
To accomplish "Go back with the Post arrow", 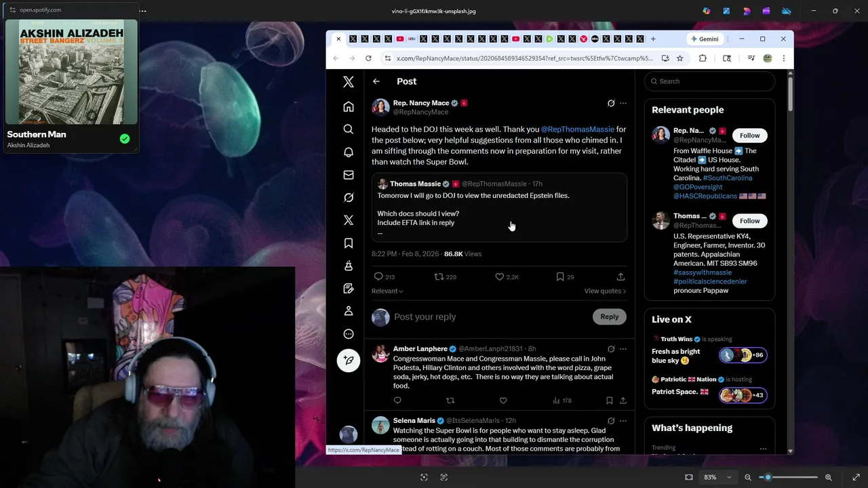I will (x=376, y=81).
